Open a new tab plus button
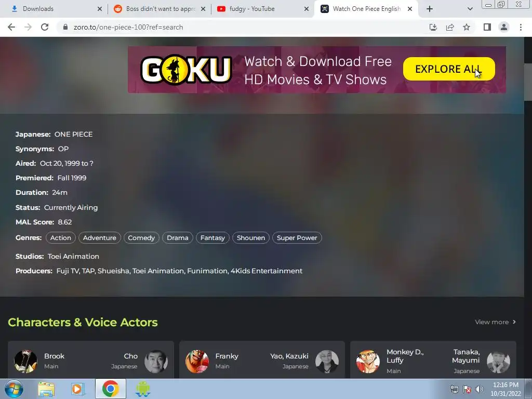Screen dimensions: 532x399 pyautogui.click(x=430, y=9)
